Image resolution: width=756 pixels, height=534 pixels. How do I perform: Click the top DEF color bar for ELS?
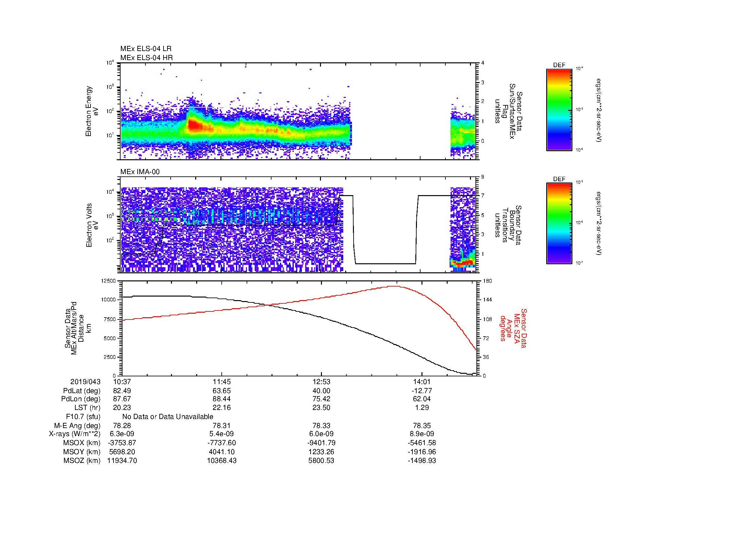tap(559, 110)
